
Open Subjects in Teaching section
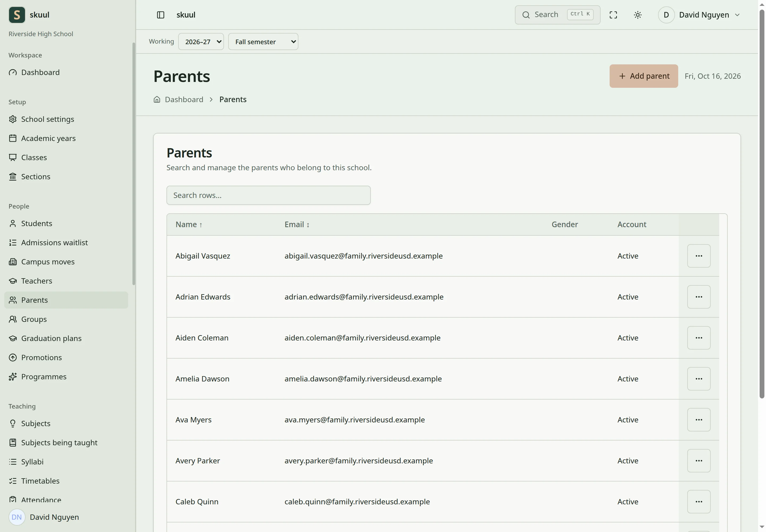(66, 423)
